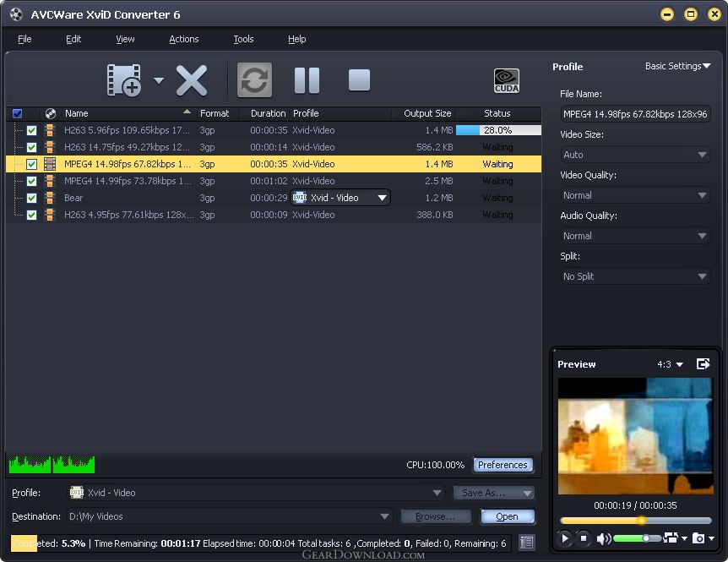Play the preview video
Image resolution: width=728 pixels, height=562 pixels.
(x=564, y=538)
